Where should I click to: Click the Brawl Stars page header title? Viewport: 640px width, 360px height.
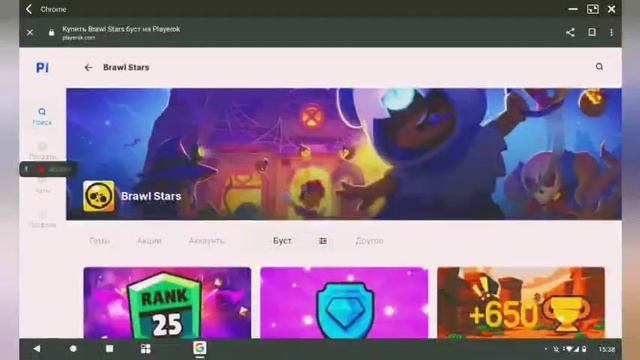[x=126, y=67]
